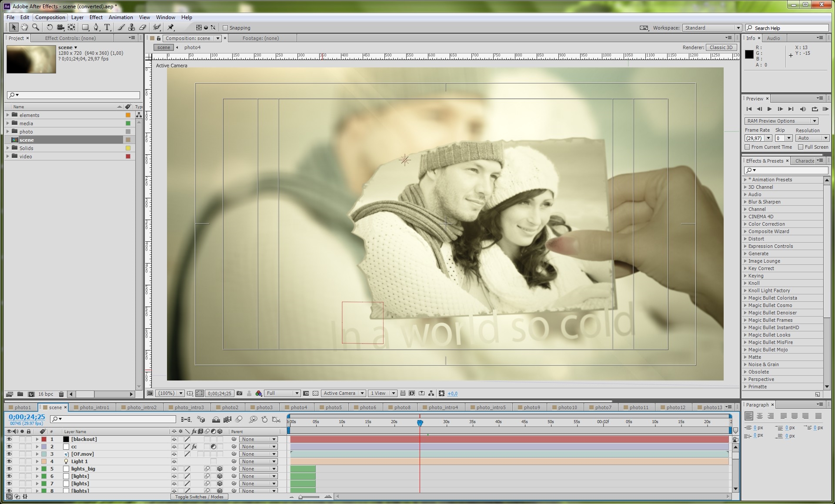835x504 pixels.
Task: Hide the cc layer eye toggle
Action: 9,447
